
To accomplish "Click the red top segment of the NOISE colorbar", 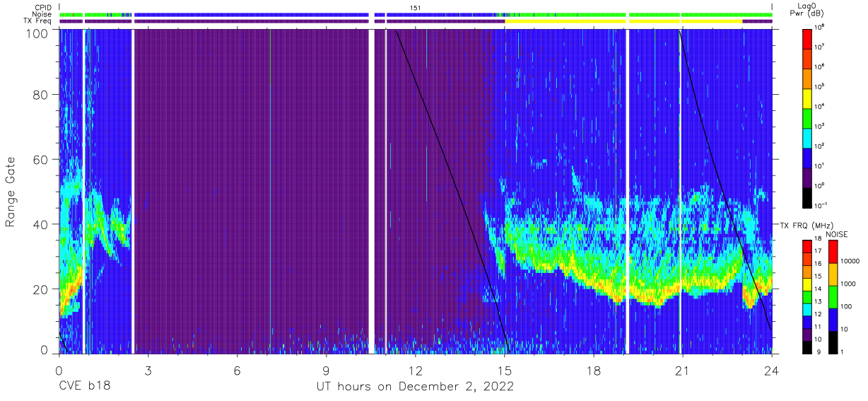I will [833, 252].
